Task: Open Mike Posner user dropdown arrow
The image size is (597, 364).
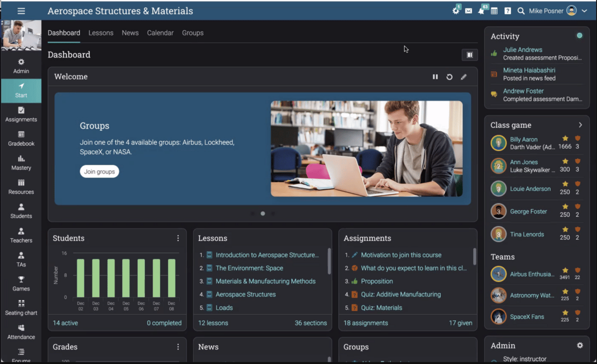Action: 585,11
